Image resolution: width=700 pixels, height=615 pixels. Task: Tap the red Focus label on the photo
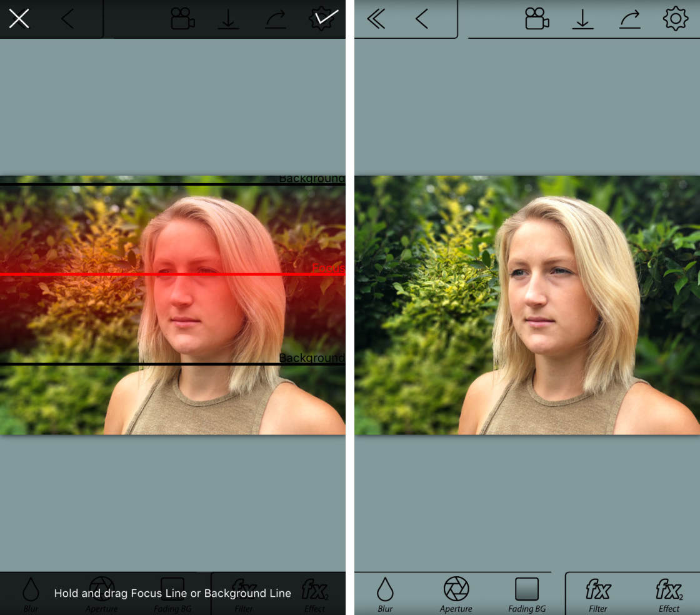(328, 267)
